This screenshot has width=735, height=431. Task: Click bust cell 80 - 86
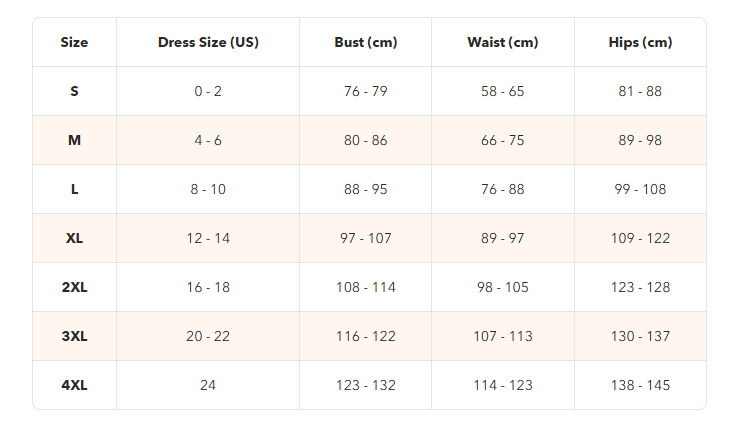366,140
